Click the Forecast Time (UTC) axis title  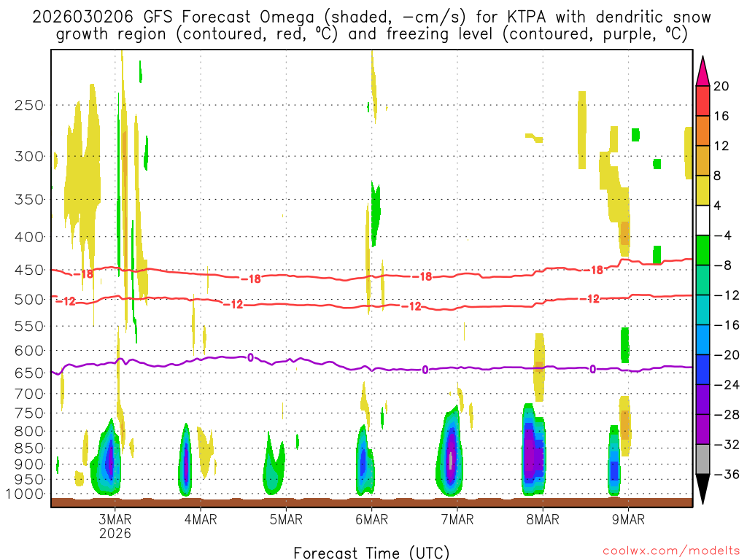click(371, 552)
